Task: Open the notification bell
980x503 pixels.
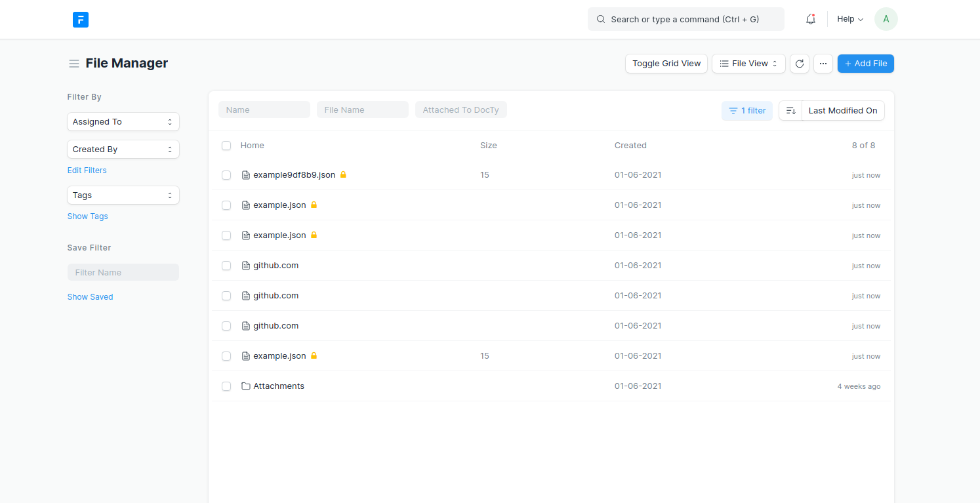Action: (x=810, y=19)
